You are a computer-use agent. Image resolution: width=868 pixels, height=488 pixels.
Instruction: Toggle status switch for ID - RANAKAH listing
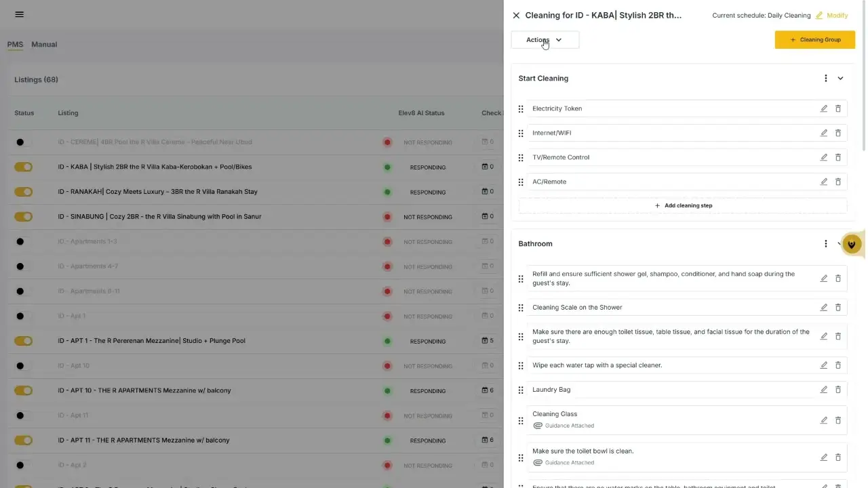pyautogui.click(x=23, y=192)
